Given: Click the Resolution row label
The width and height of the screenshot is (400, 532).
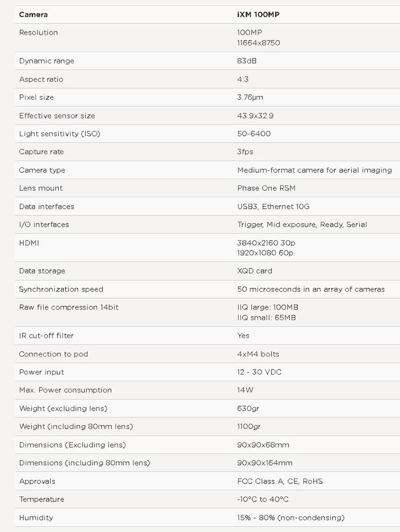Looking at the screenshot, I should (38, 32).
